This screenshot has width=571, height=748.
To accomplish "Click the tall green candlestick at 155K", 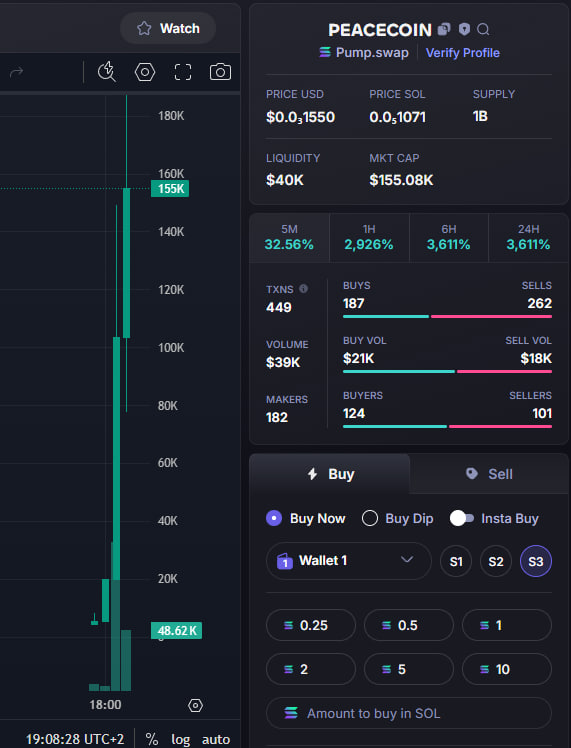I will (x=126, y=262).
